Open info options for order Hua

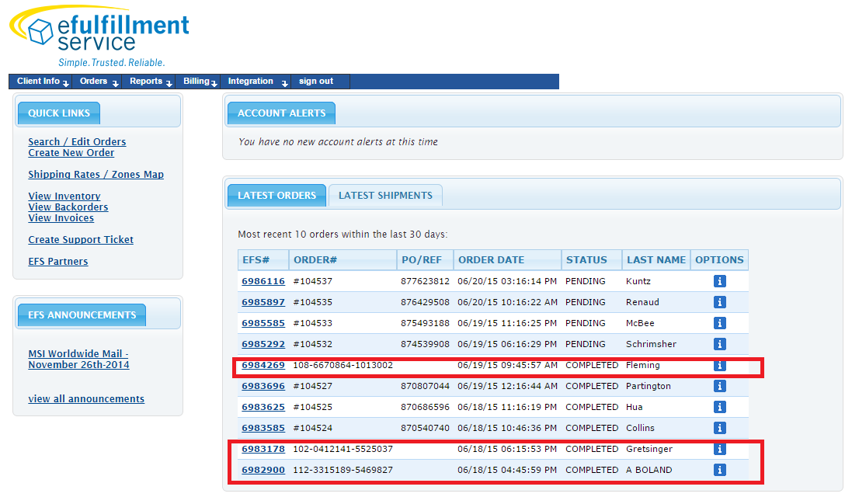(719, 408)
